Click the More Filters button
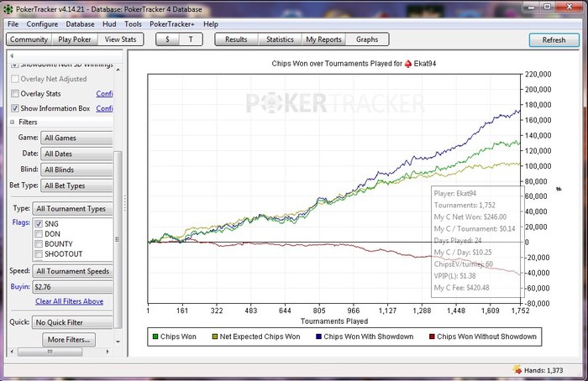Viewport: 588px width, 381px height. point(69,340)
